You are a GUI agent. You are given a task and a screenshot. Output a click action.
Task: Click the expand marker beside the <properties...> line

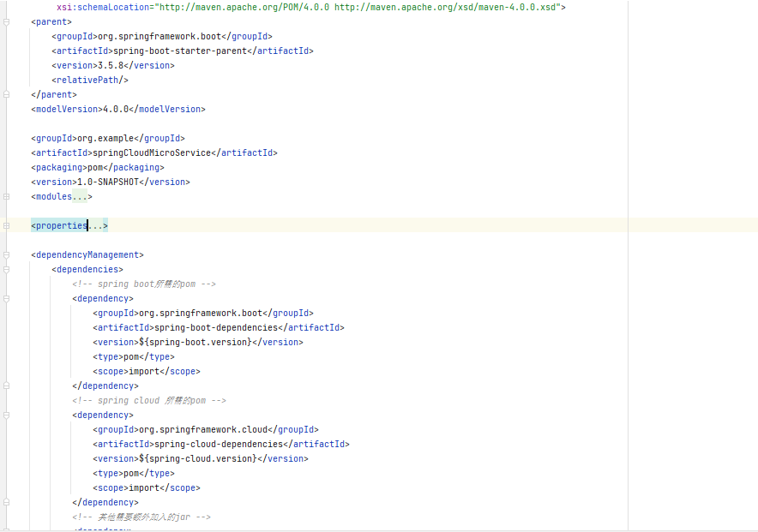click(6, 224)
